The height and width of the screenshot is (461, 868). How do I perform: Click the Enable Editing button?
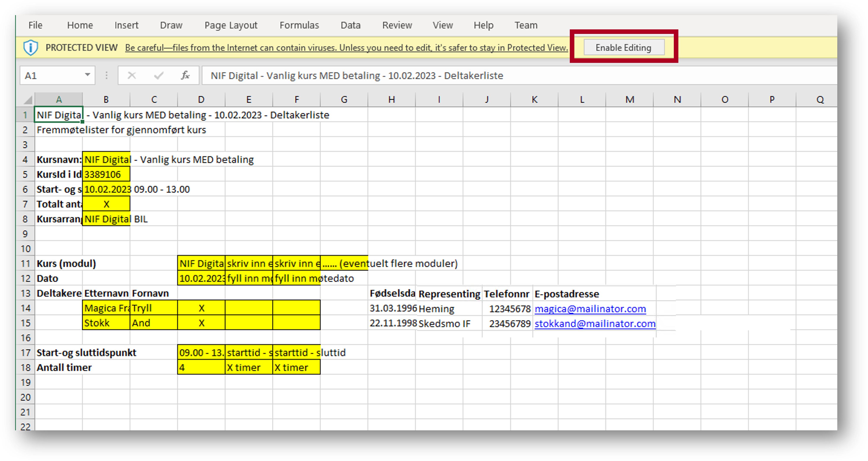(624, 48)
